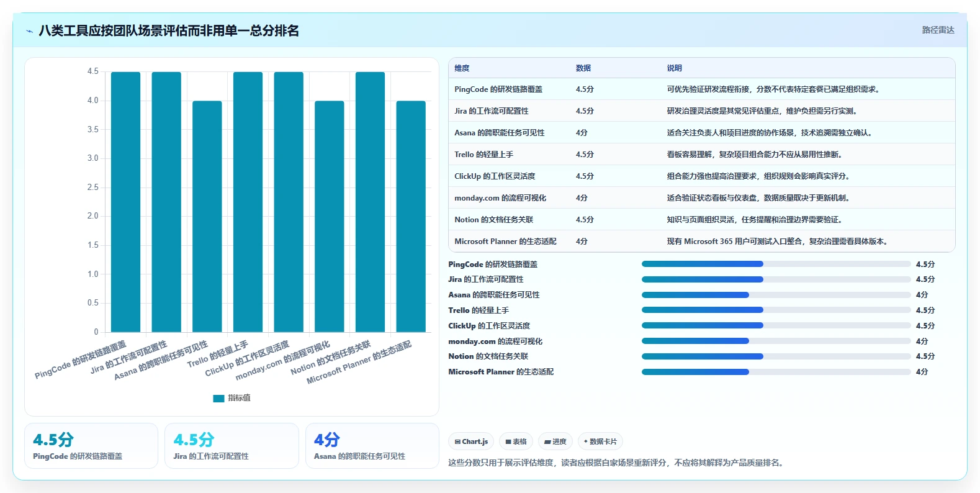The width and height of the screenshot is (980, 493).
Task: Open the 4.5分 Jira data card
Action: coord(232,446)
